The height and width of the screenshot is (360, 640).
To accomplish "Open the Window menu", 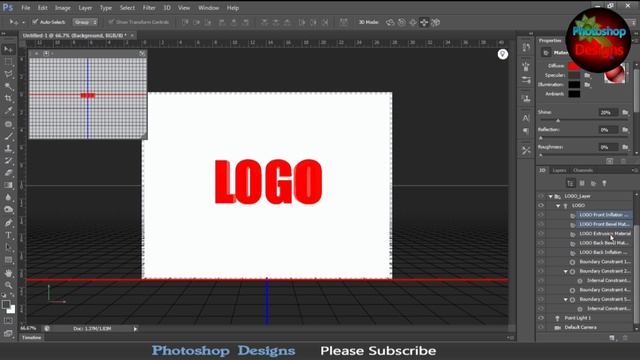I will point(208,8).
